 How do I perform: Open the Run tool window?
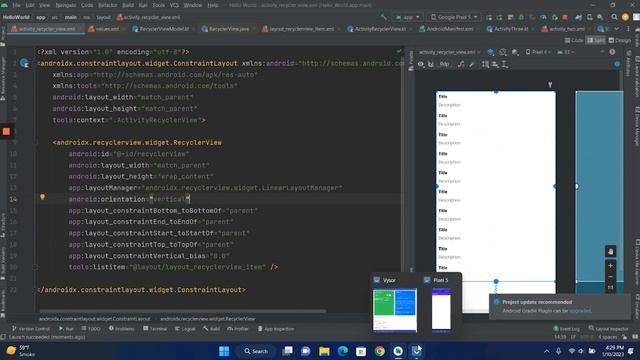pyautogui.click(x=66, y=329)
